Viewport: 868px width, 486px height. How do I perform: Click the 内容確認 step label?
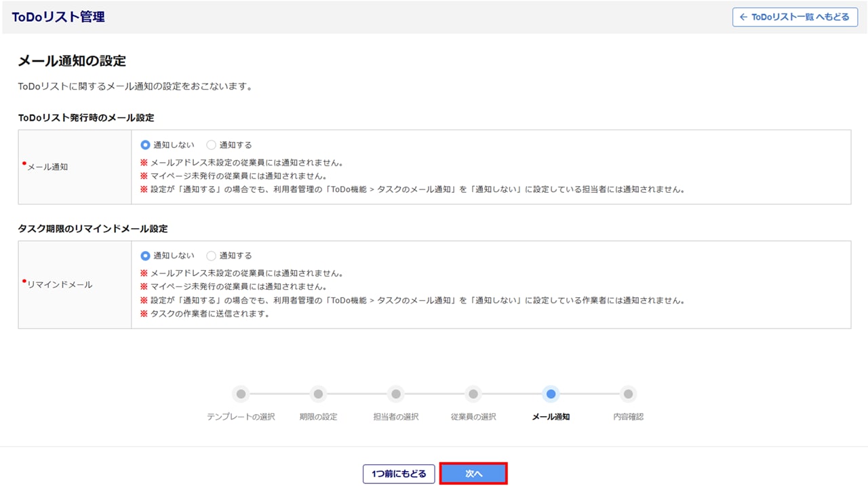tap(628, 417)
